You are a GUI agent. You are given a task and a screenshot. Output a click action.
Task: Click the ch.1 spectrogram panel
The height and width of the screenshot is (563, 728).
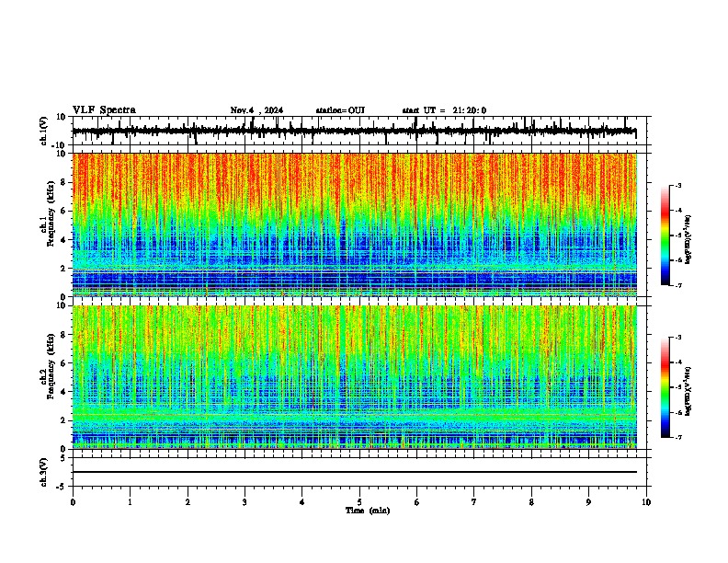355,224
